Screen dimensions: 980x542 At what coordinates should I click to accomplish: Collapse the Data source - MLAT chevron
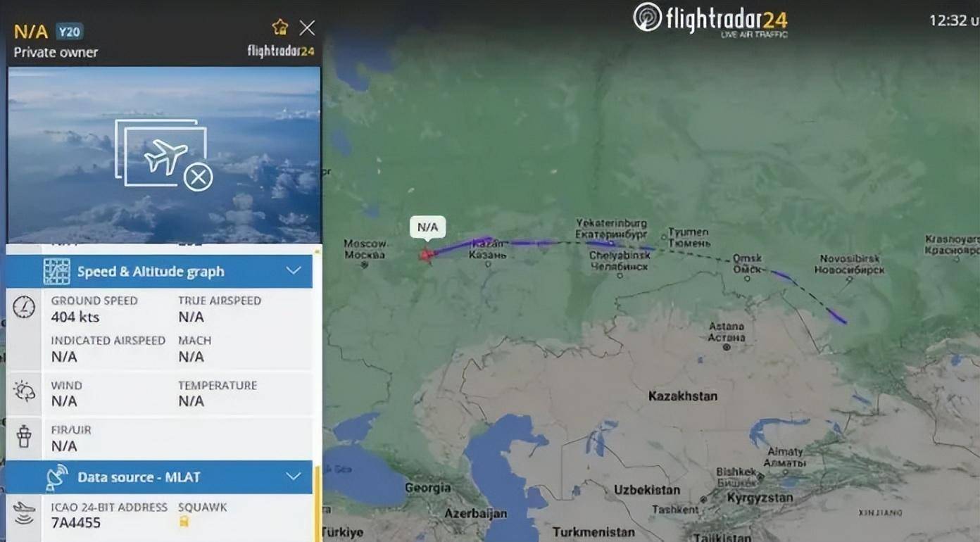point(294,477)
